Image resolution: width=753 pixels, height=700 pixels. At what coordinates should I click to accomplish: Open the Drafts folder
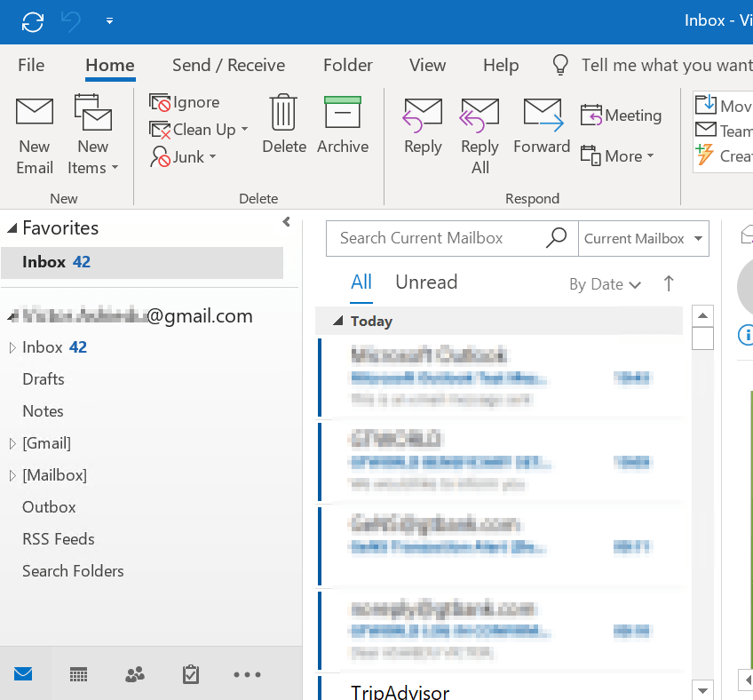pos(44,379)
